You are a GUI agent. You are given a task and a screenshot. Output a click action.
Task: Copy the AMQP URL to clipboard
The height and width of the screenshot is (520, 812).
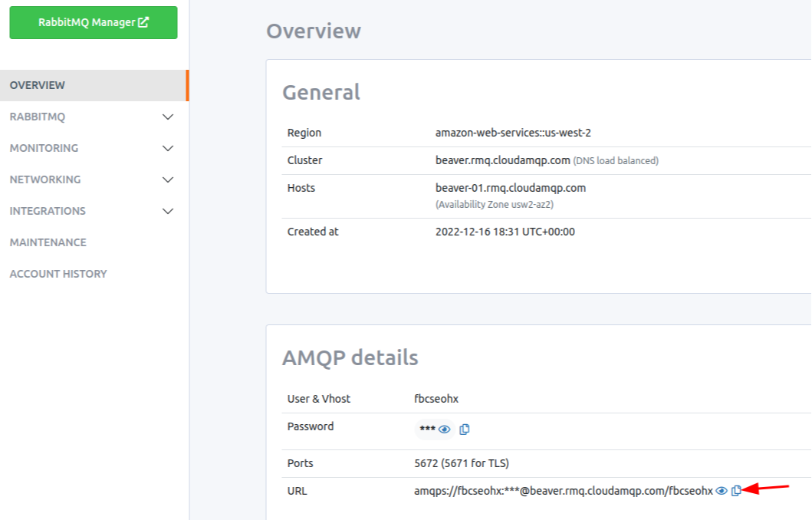point(737,491)
